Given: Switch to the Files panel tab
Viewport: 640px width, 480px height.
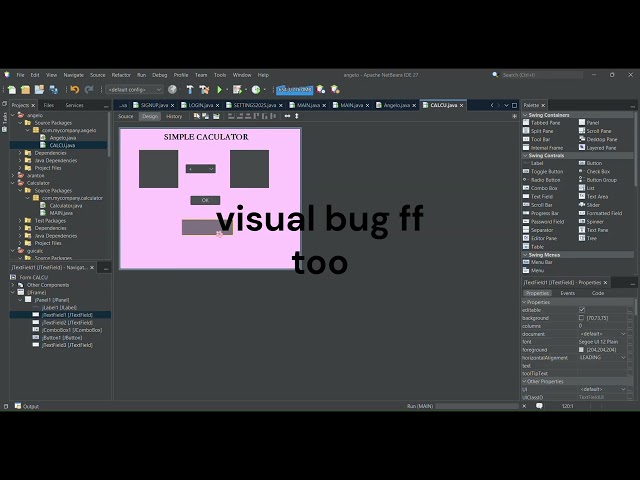Looking at the screenshot, I should [x=49, y=105].
